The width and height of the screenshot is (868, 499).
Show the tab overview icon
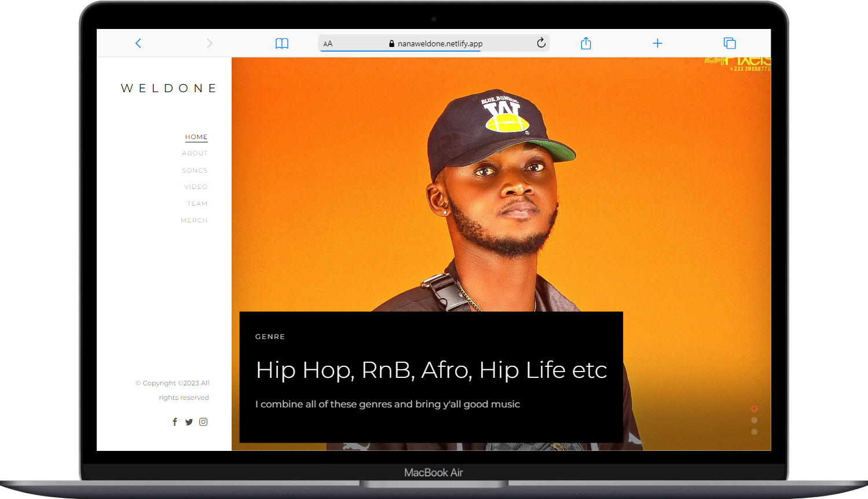pyautogui.click(x=730, y=43)
